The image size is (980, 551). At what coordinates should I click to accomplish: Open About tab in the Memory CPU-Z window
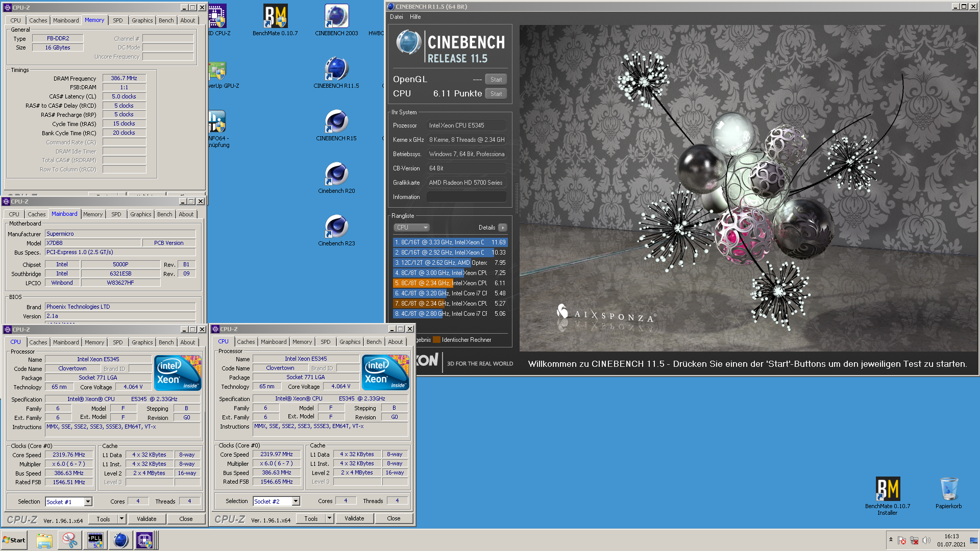tap(188, 20)
